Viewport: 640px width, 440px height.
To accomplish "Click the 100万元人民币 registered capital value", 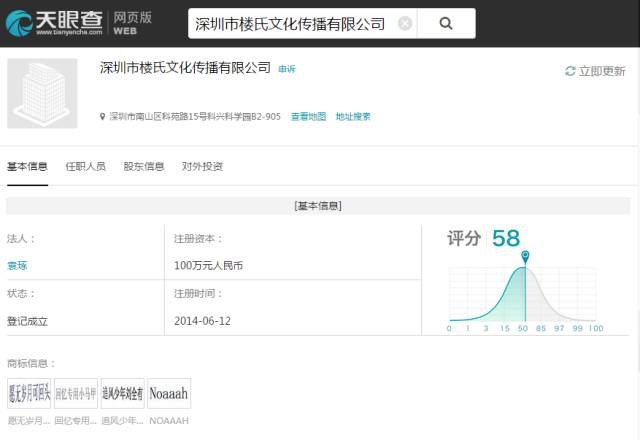I will [x=209, y=266].
